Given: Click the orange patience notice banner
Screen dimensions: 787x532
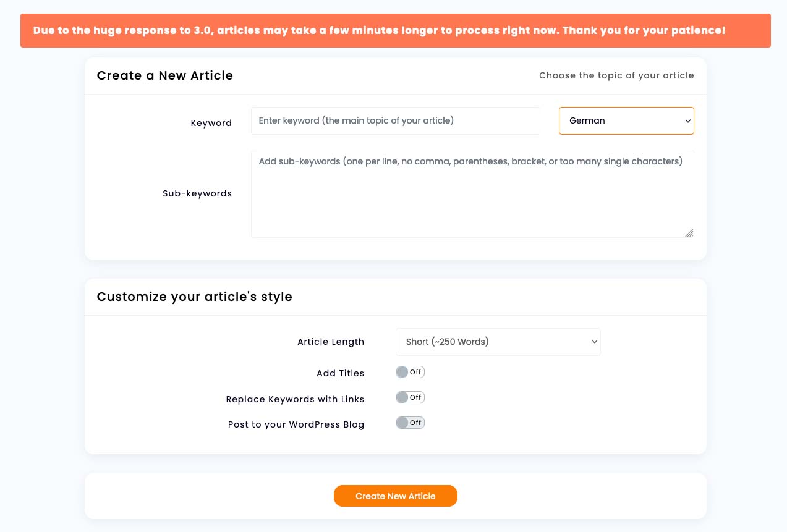Looking at the screenshot, I should pyautogui.click(x=395, y=30).
